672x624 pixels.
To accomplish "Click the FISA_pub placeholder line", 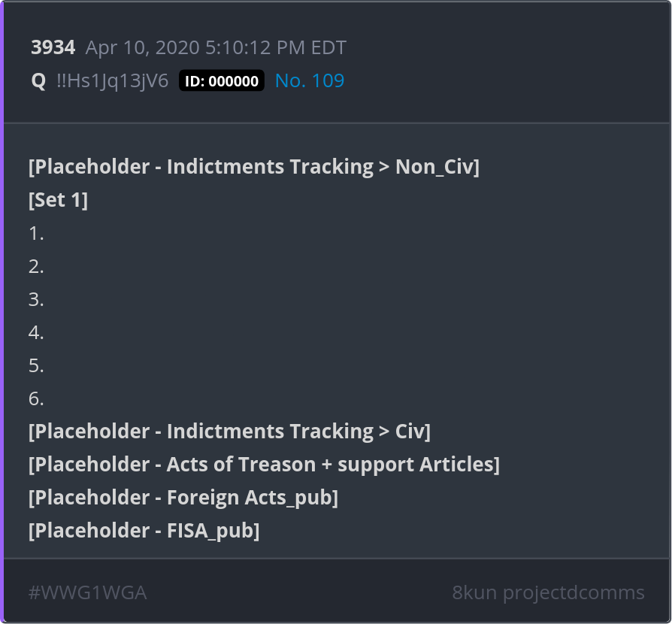I will (144, 531).
